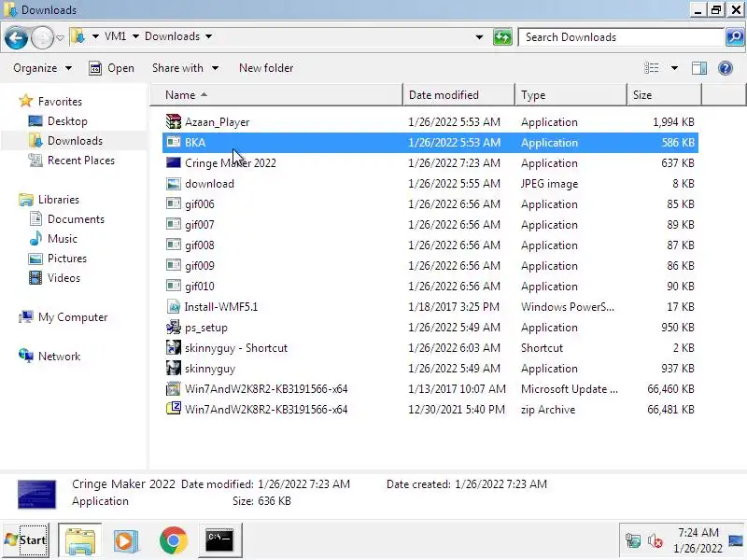Select the Cringe Maker 2022 icon
The image size is (747, 560).
(174, 162)
